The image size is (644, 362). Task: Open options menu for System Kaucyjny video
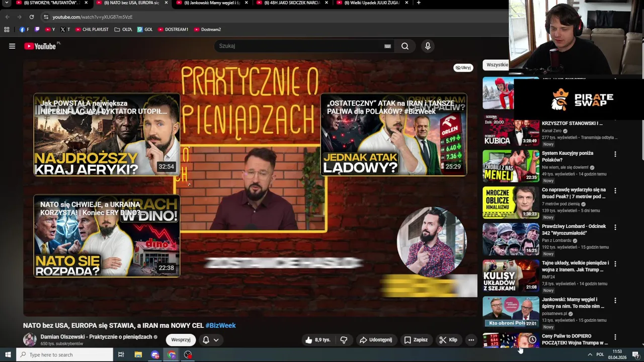615,154
